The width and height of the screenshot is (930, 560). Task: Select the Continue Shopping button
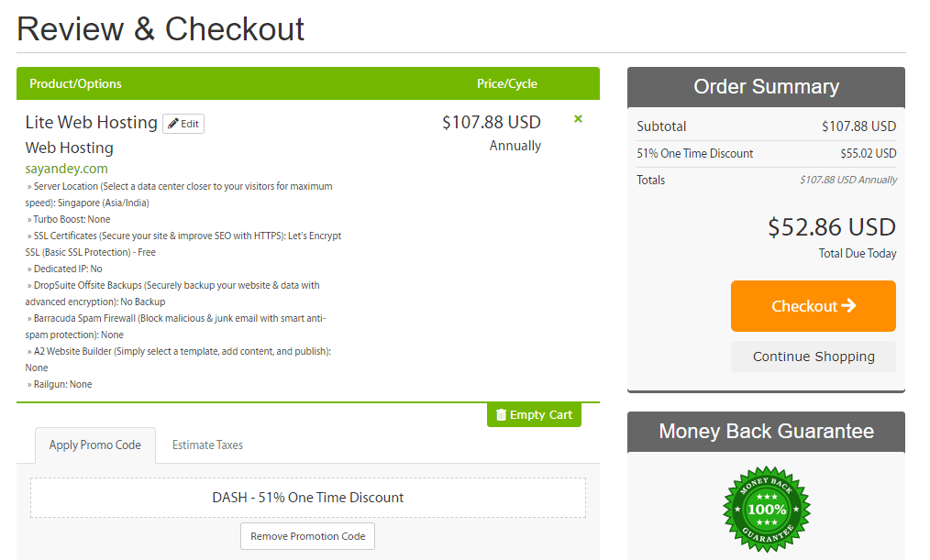(x=814, y=357)
